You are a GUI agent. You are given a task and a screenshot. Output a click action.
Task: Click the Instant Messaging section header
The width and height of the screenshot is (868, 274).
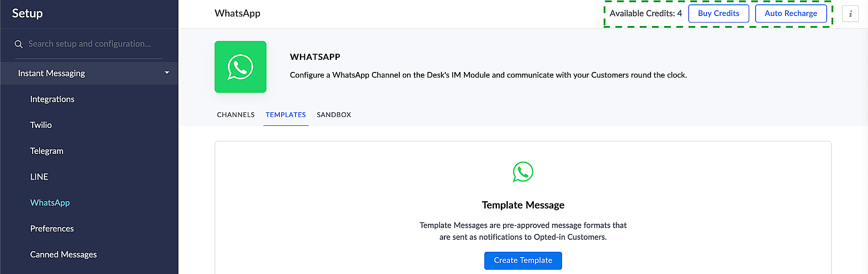[89, 73]
